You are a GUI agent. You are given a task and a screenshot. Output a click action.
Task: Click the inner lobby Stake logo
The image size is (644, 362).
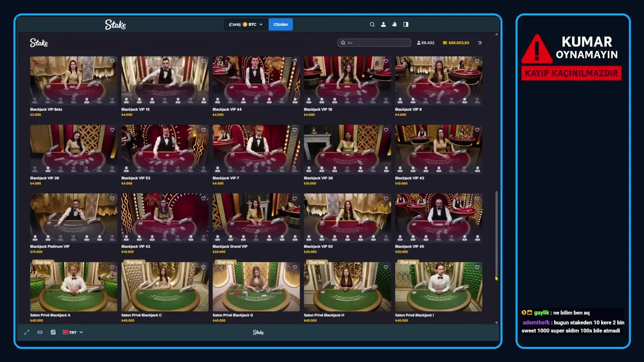(39, 43)
